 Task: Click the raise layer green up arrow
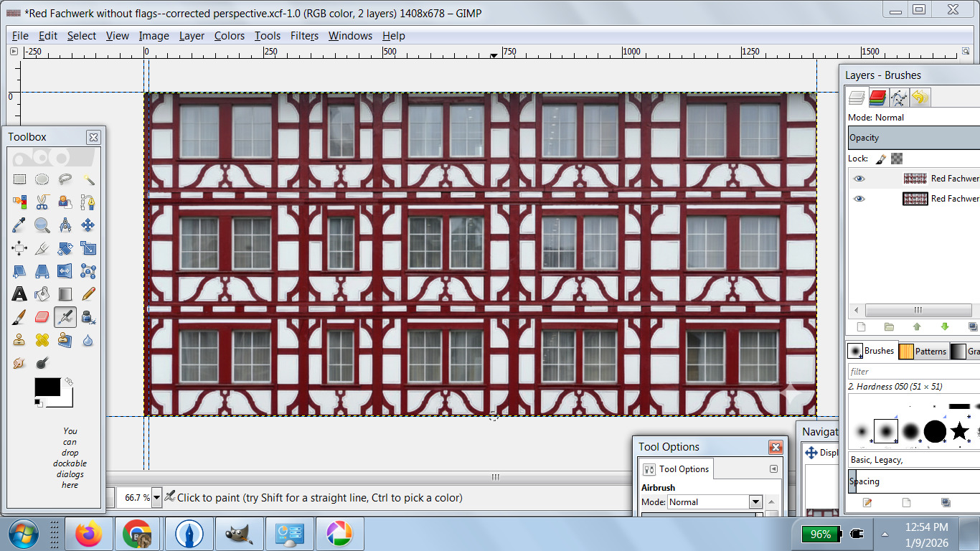[917, 327]
